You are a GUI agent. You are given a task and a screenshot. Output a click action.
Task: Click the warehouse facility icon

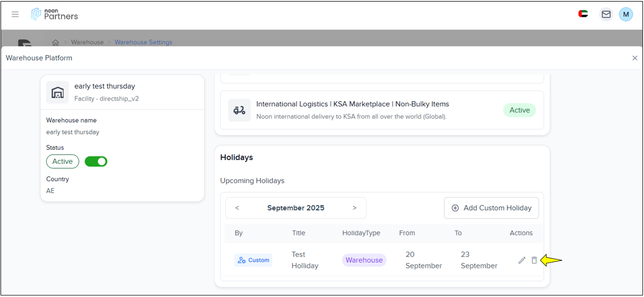click(57, 92)
